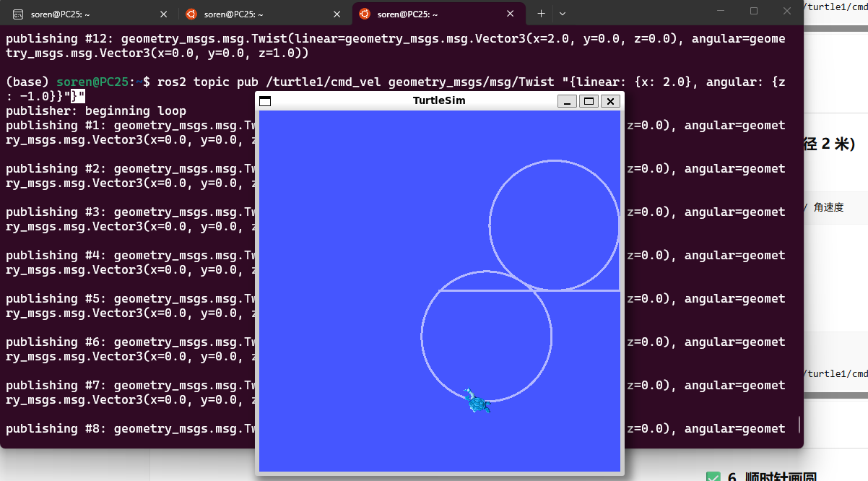Screen dimensions: 868x481
Task: Click the '角速度' text in background page
Action: 828,207
